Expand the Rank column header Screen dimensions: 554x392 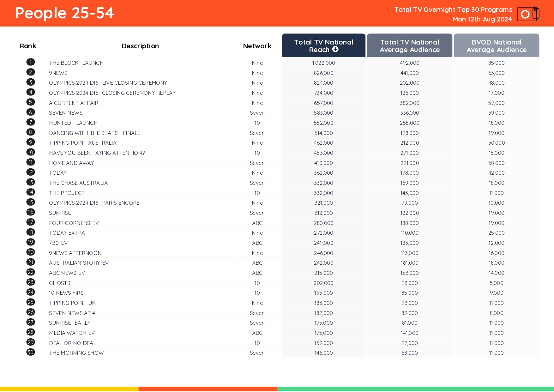point(28,45)
